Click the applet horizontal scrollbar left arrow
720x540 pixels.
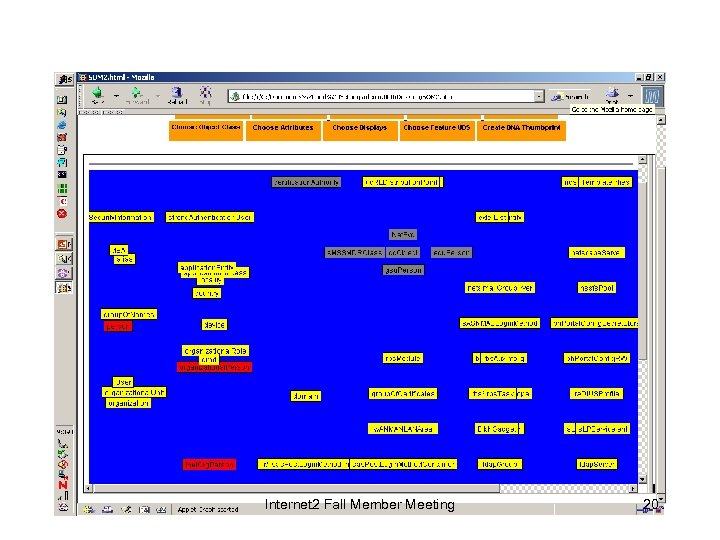88,489
